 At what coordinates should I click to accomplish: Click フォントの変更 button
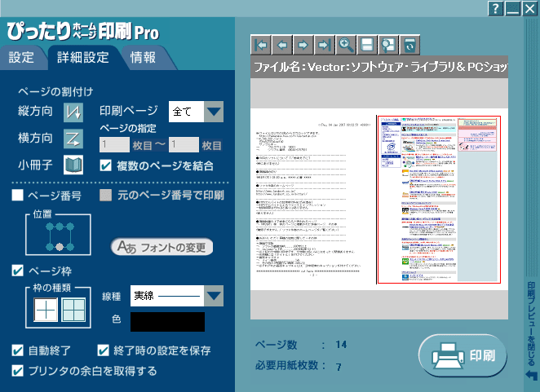162,247
